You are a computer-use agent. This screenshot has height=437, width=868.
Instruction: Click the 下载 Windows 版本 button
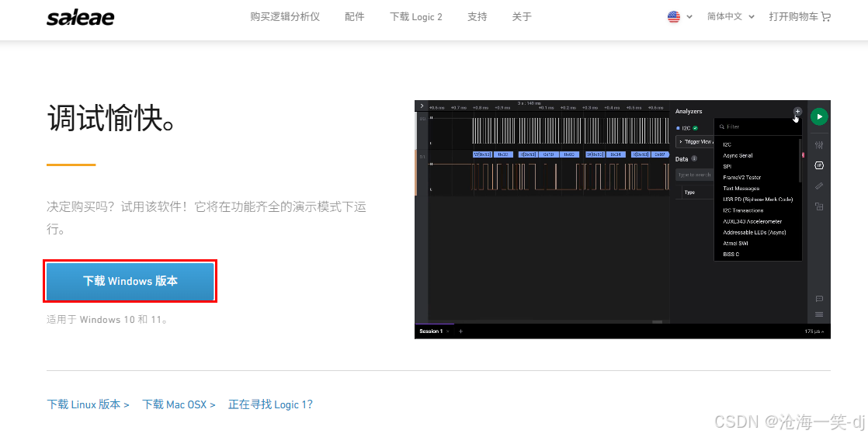[130, 281]
